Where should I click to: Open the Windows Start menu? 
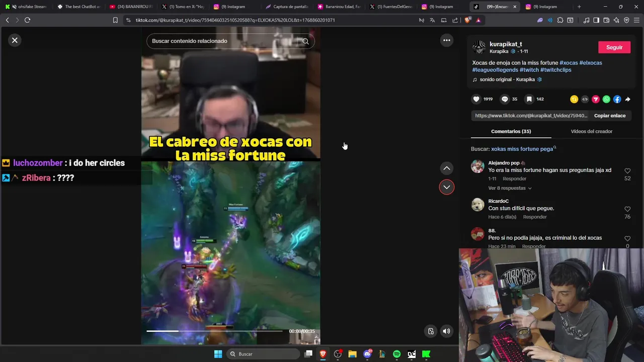point(218,354)
